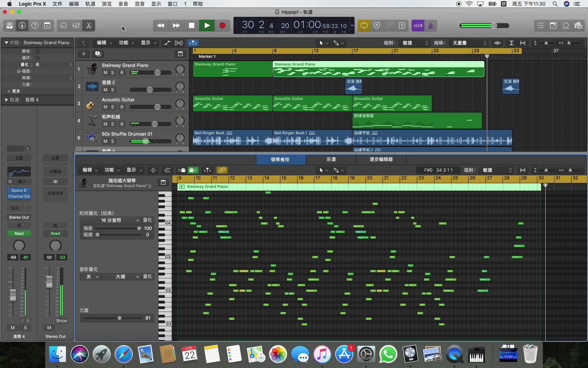Click the Fast Forward transport button
588x368 pixels.
point(176,26)
